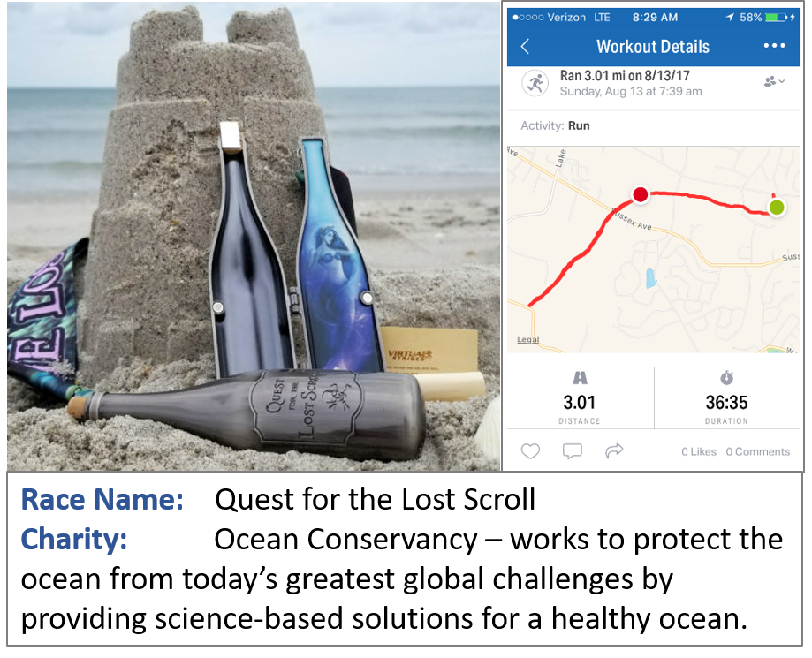Open the ellipsis more-options menu
This screenshot has height=658, width=812.
pos(774,46)
